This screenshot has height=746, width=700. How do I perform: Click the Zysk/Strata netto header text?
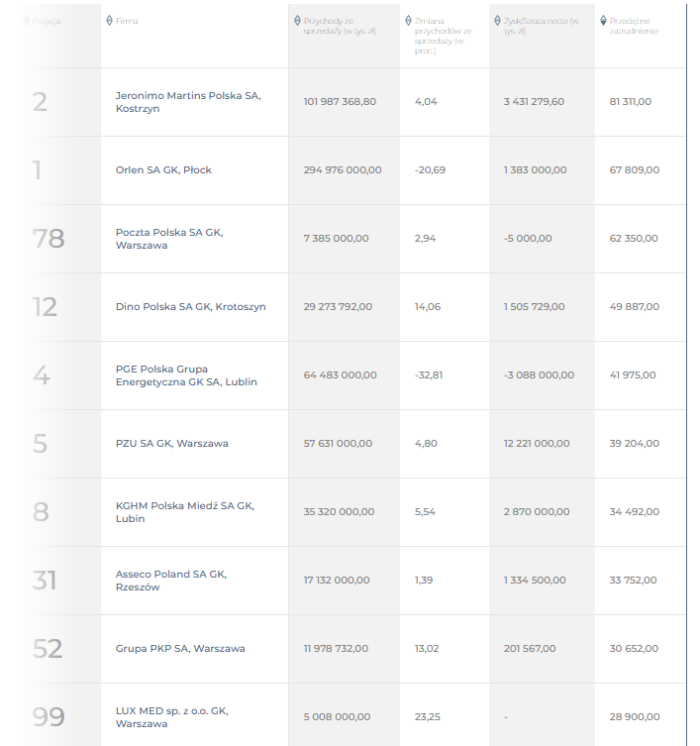(542, 26)
